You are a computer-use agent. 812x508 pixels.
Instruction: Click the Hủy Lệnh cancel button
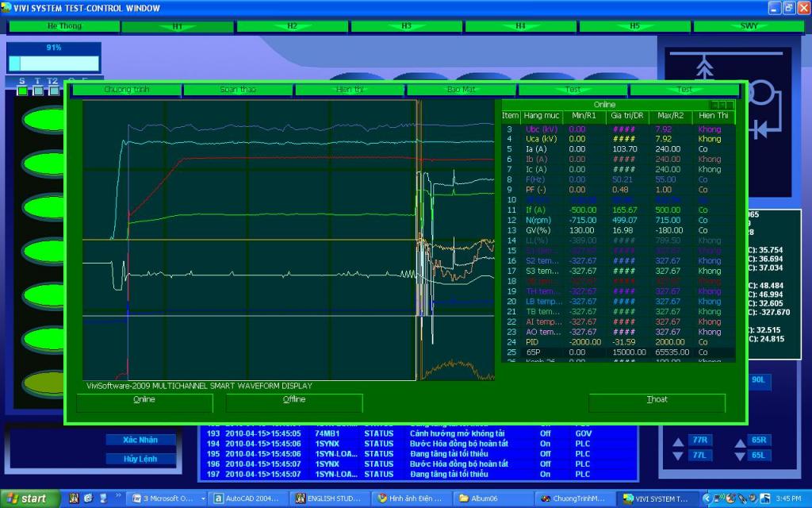[140, 459]
